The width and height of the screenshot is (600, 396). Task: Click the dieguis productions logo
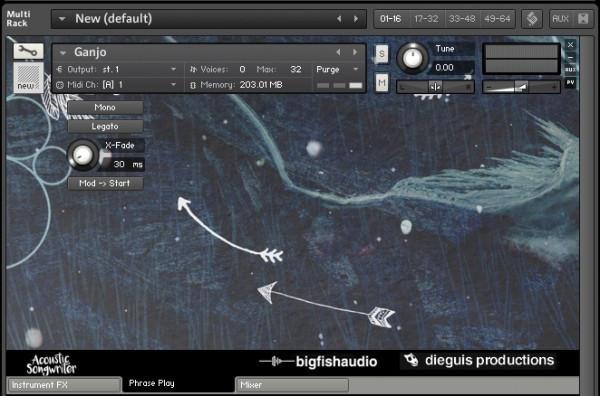(479, 360)
